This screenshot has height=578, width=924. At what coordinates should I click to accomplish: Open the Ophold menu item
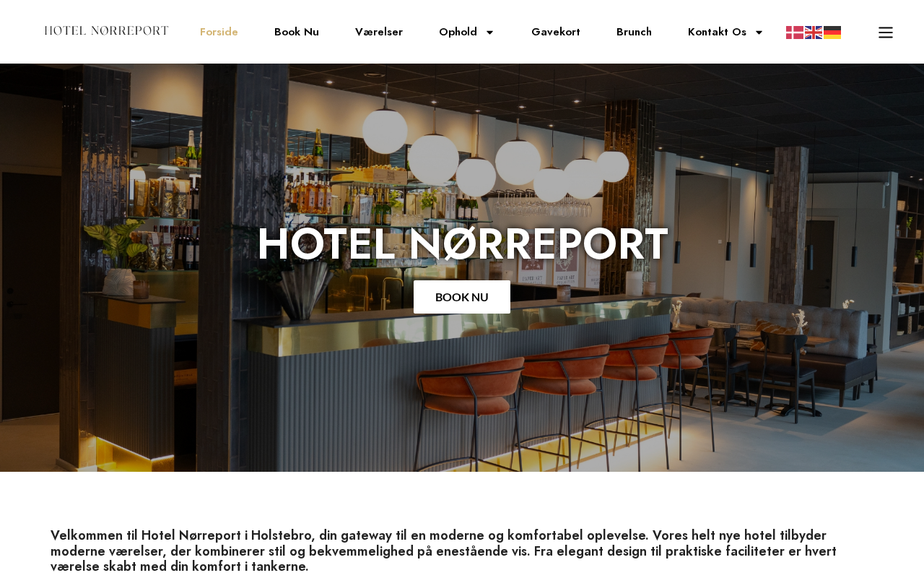click(x=458, y=32)
